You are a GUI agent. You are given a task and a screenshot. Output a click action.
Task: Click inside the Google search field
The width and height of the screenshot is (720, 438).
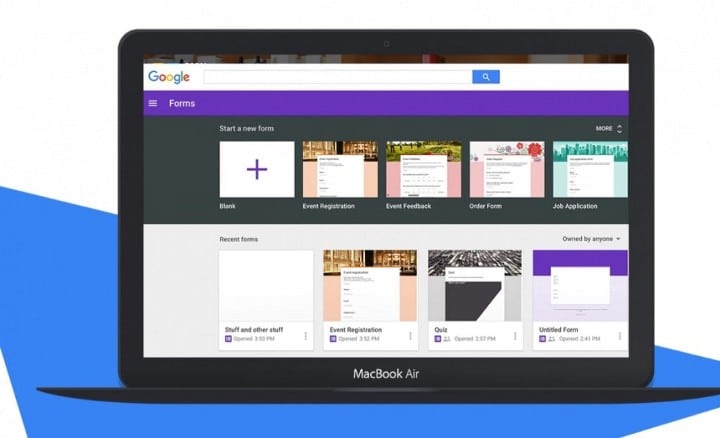[x=338, y=77]
